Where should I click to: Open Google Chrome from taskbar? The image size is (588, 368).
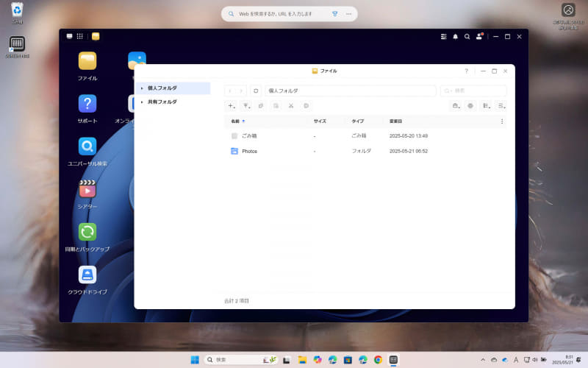click(378, 360)
